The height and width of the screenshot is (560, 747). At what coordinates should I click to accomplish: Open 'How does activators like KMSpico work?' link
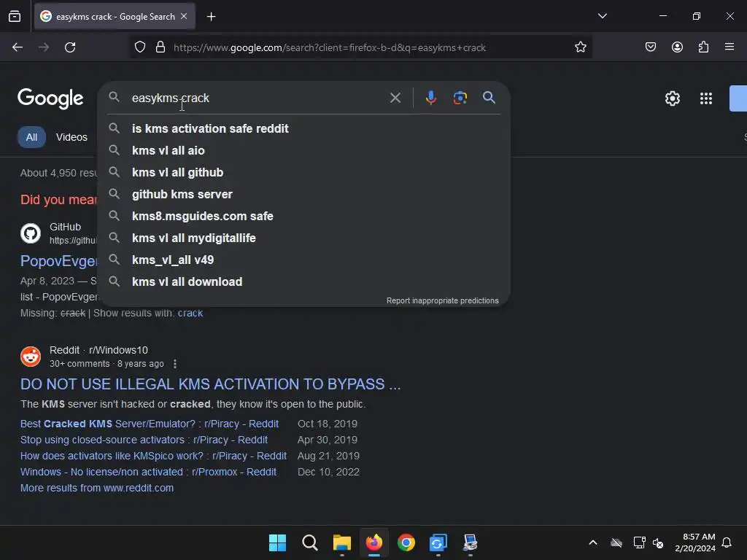click(x=153, y=456)
